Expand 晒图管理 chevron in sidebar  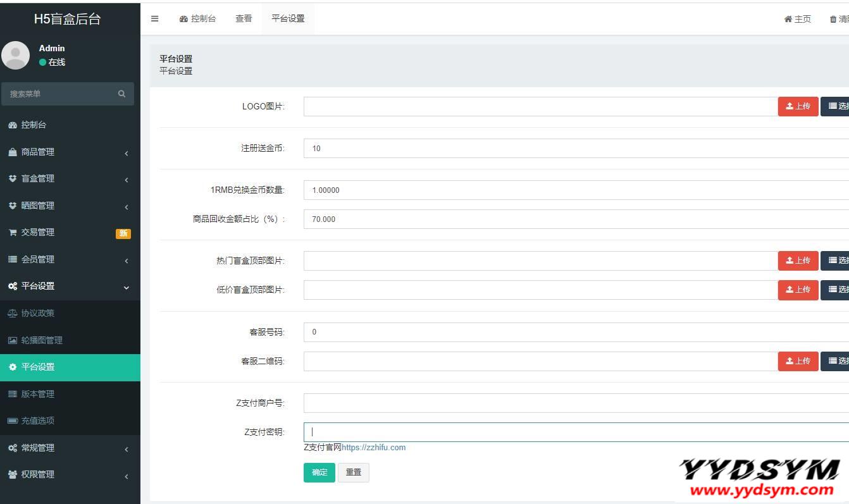pos(127,207)
